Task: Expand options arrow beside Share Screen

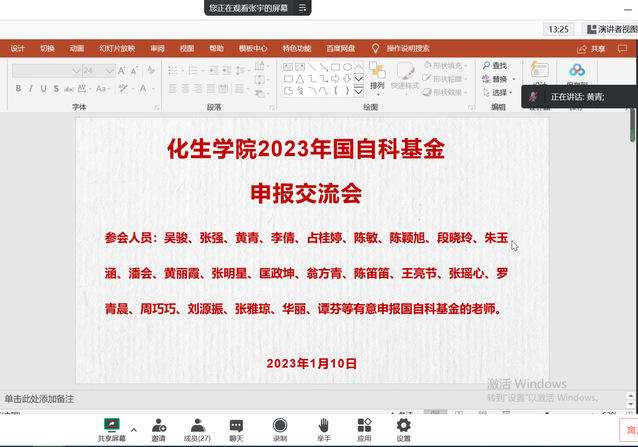Action: tap(134, 429)
